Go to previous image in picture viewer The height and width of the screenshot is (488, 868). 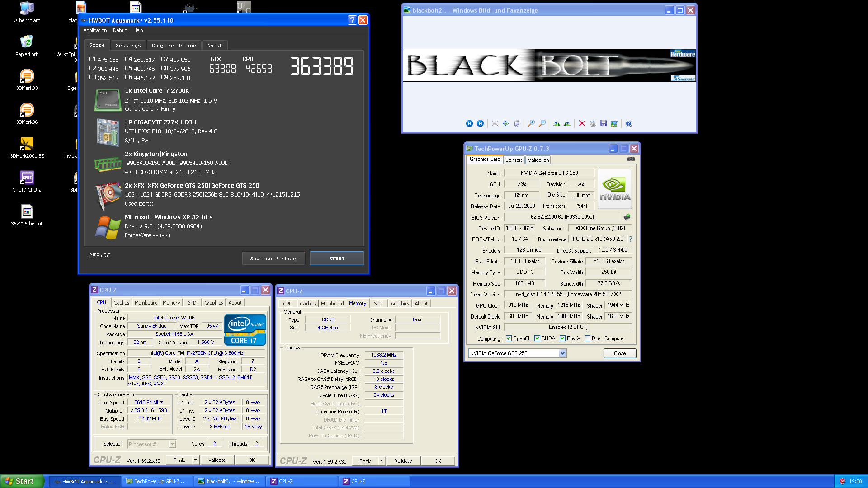point(469,123)
